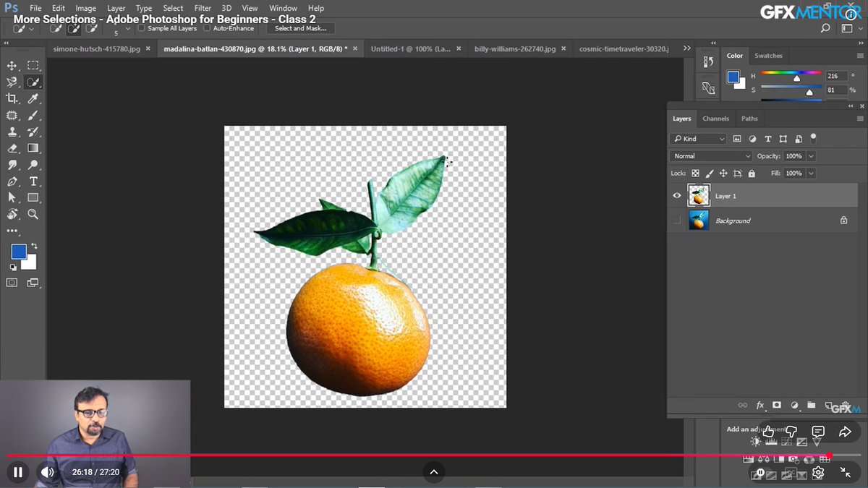868x488 pixels.
Task: Open the Color panel flyout menu
Action: (x=860, y=56)
